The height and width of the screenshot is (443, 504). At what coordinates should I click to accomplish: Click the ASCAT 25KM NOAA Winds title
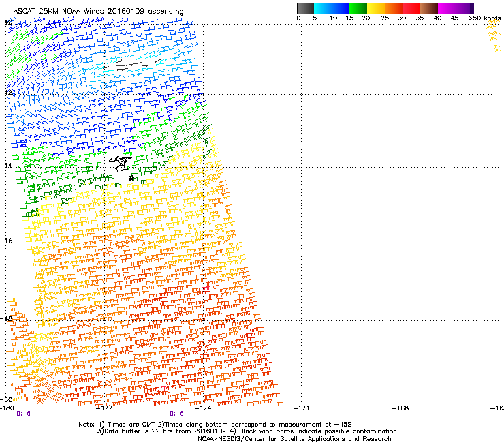click(x=98, y=11)
